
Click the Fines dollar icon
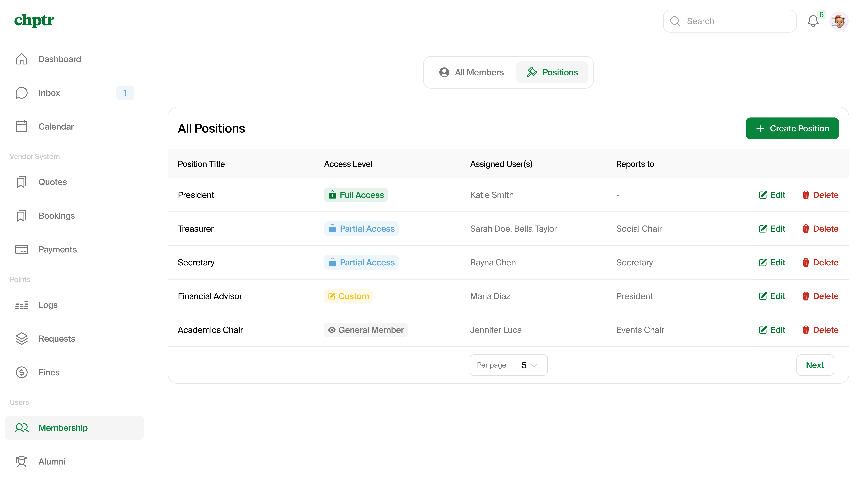(22, 372)
